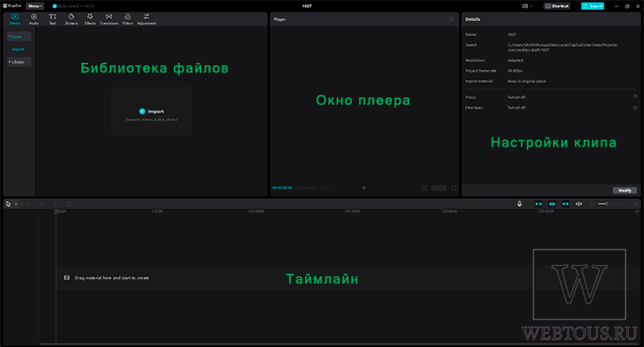The width and height of the screenshot is (644, 347).
Task: Collapse the Local section in sidebar
Action: coord(19,36)
